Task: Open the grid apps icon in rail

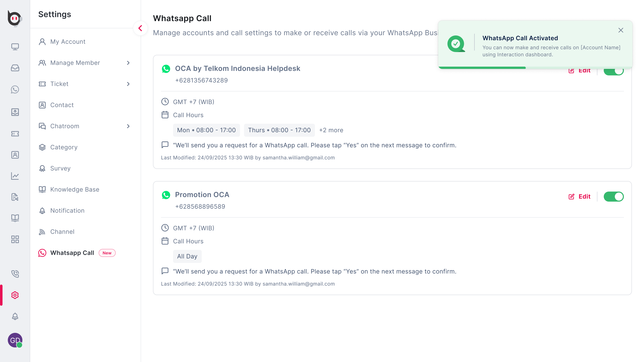Action: pyautogui.click(x=15, y=239)
